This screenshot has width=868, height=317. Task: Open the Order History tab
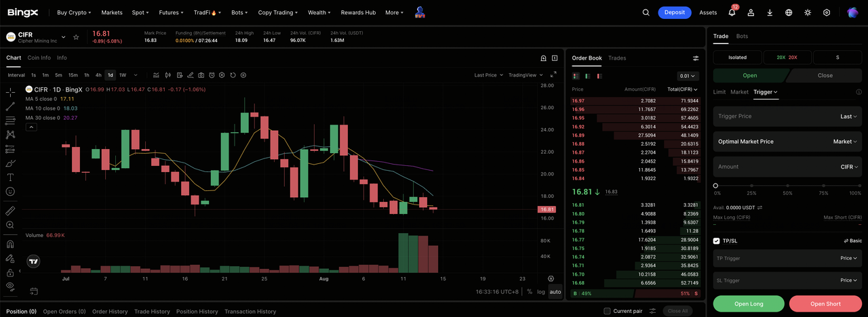click(x=110, y=312)
